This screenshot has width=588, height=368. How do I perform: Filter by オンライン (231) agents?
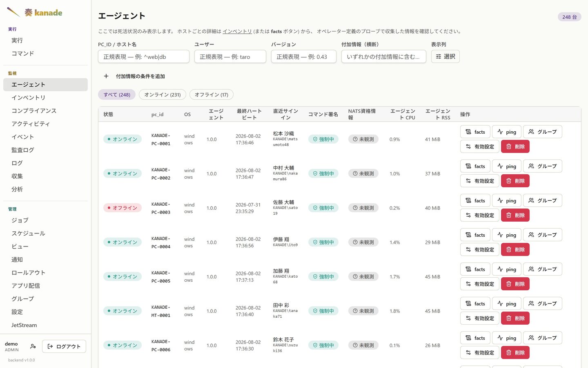pyautogui.click(x=163, y=94)
